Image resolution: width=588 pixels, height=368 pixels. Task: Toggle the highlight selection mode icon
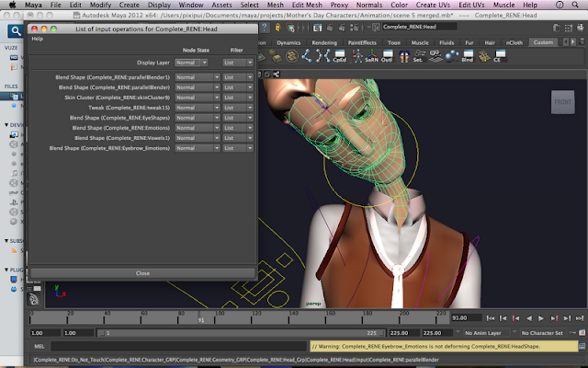click(290, 28)
